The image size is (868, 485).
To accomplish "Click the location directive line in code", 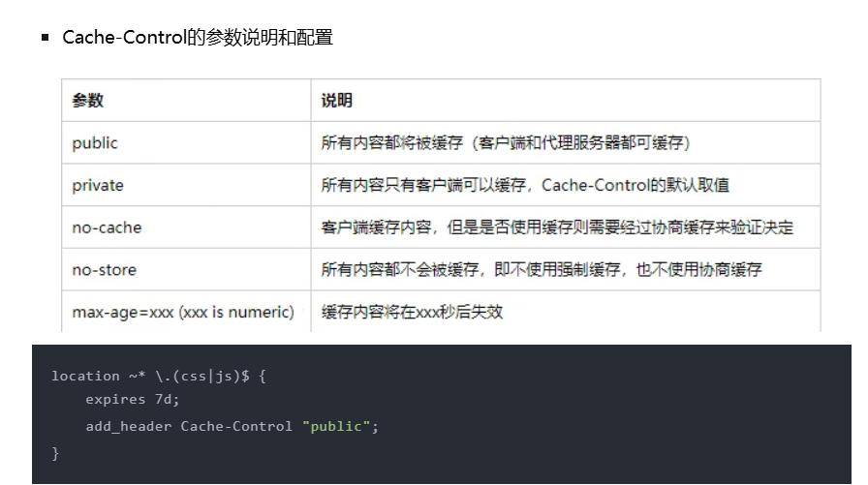I will [x=159, y=376].
